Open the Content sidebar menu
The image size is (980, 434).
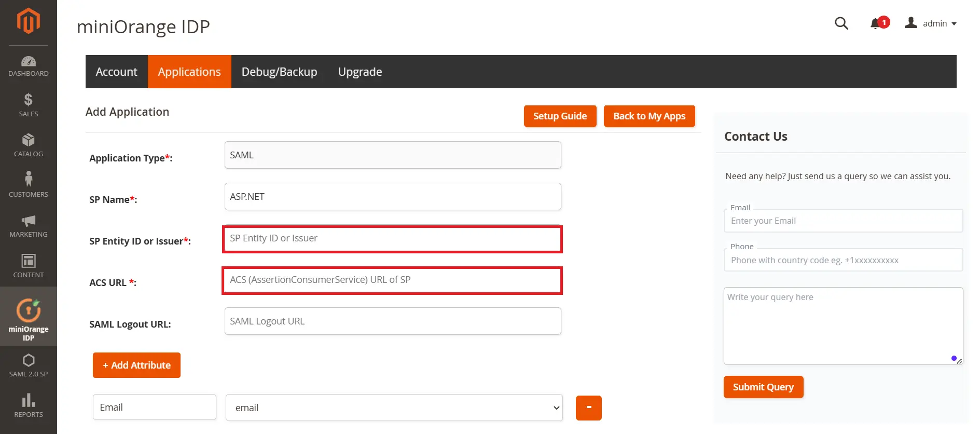pyautogui.click(x=29, y=266)
